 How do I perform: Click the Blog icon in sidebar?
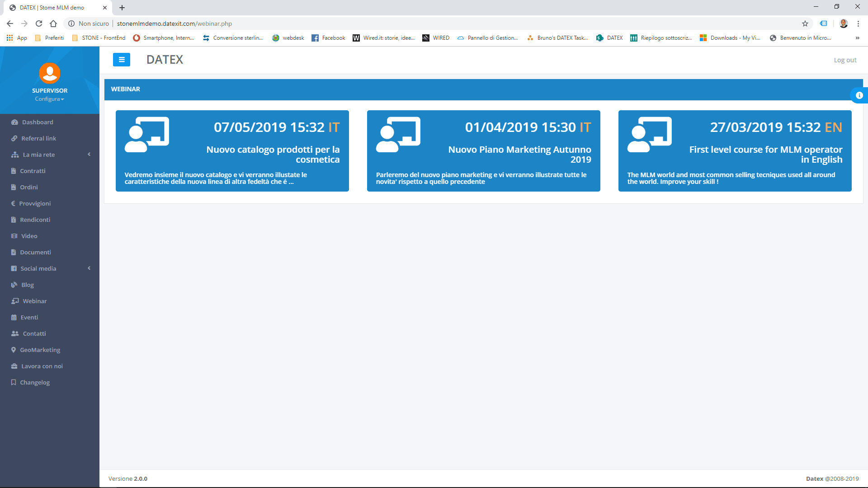pyautogui.click(x=14, y=285)
